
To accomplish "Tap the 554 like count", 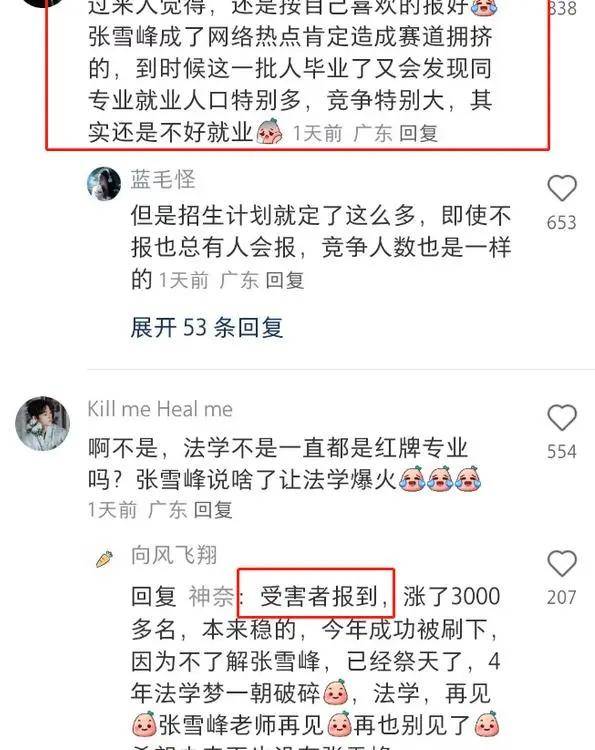I will coord(562,452).
